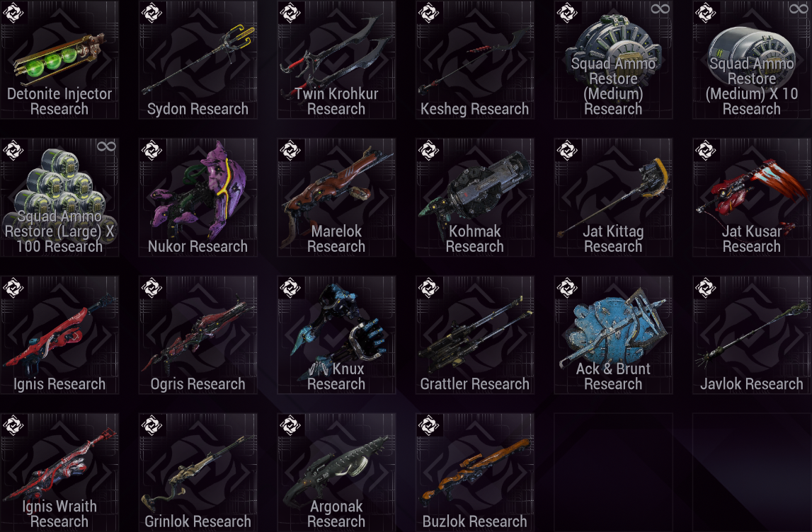Select the Jat Kittag Research hammer
Viewport: 812px width, 532px height.
point(613,197)
